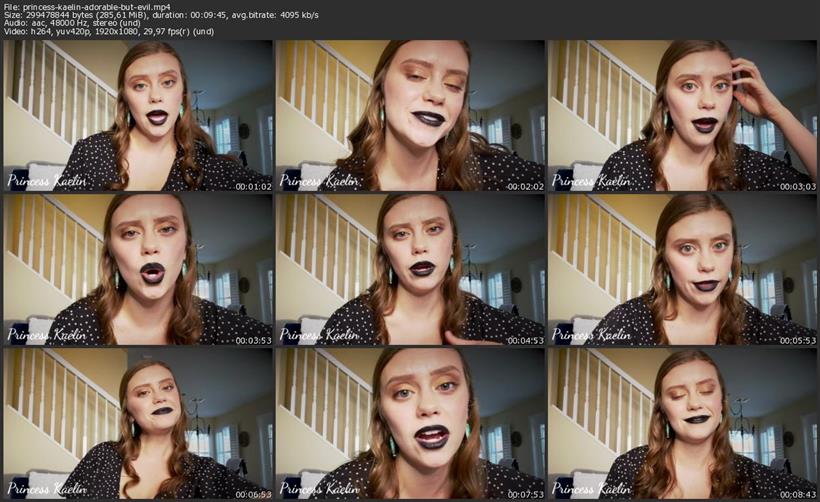The image size is (820, 502).
Task: Click the 00:05:53 timestamp label
Action: coord(796,340)
